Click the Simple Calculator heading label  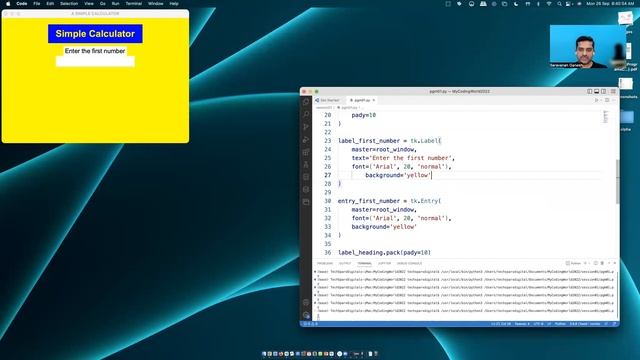pyautogui.click(x=95, y=33)
